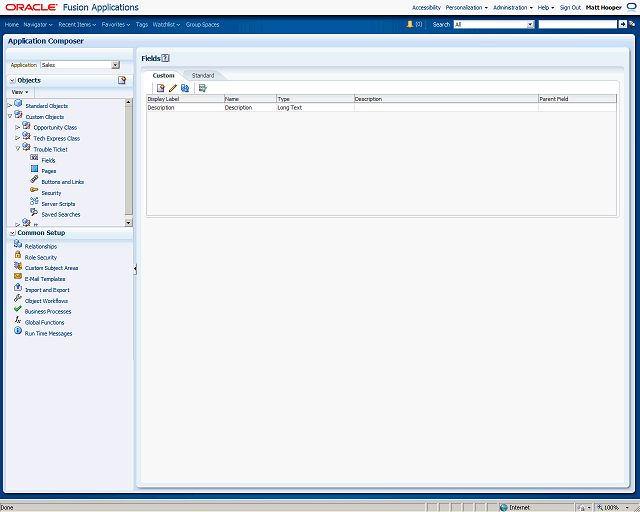This screenshot has height=512, width=640.
Task: Click the Display Label column header
Action: tap(185, 99)
